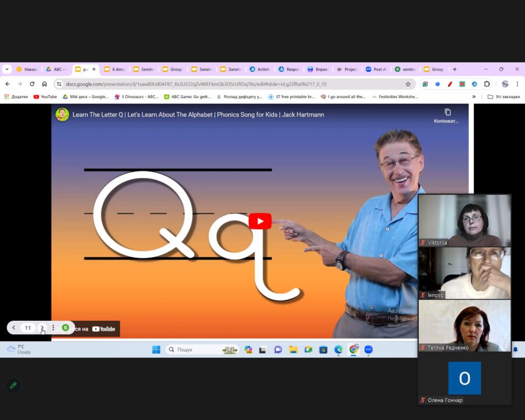
Task: Open Google Chrome from the taskbar
Action: pos(353,349)
